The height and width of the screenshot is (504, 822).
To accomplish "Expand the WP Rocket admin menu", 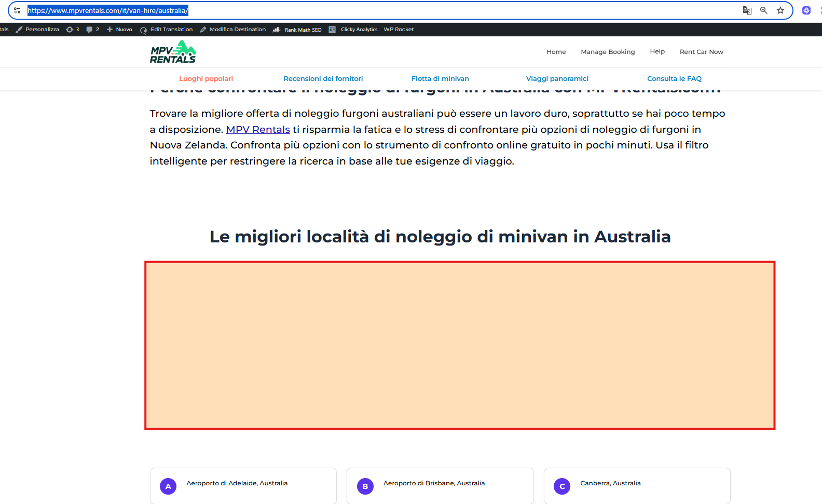I will (399, 30).
